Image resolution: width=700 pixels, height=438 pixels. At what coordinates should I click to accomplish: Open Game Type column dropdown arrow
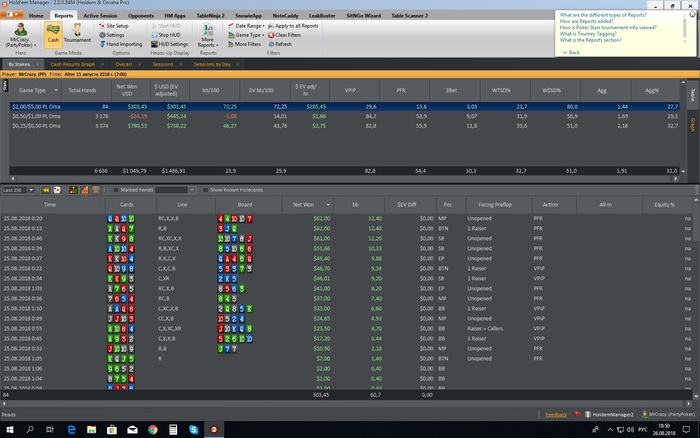[x=56, y=90]
